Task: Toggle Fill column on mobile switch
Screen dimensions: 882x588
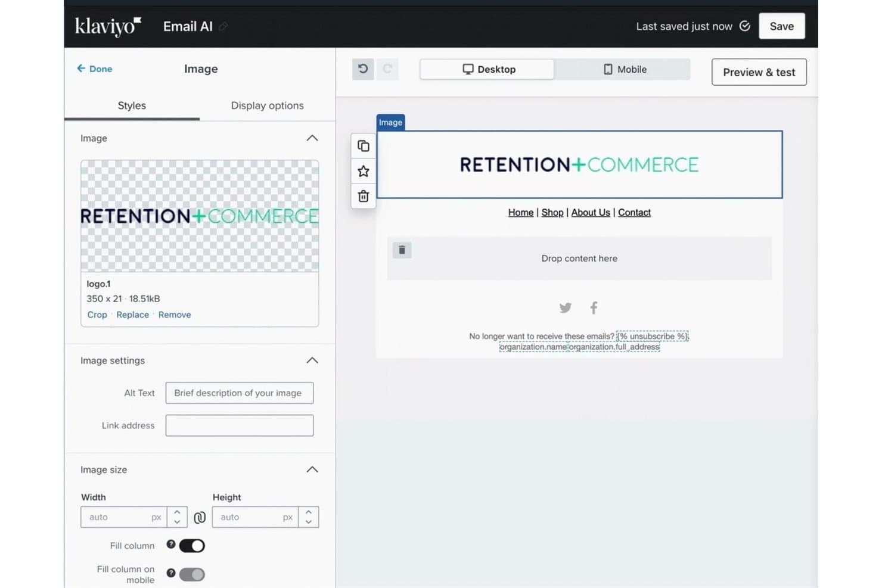Action: click(192, 574)
